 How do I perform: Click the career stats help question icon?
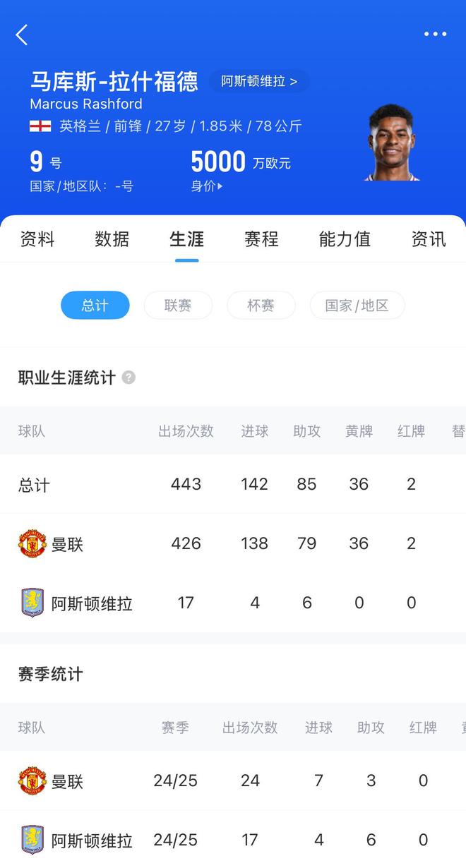pos(129,378)
